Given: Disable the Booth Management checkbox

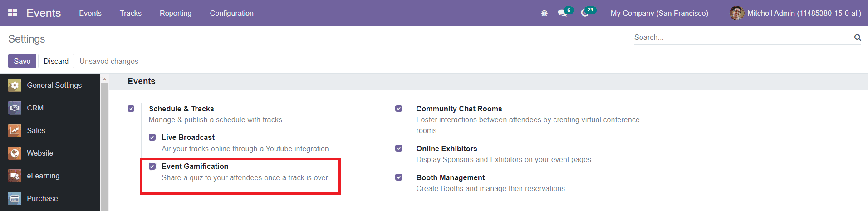Looking at the screenshot, I should pyautogui.click(x=398, y=177).
